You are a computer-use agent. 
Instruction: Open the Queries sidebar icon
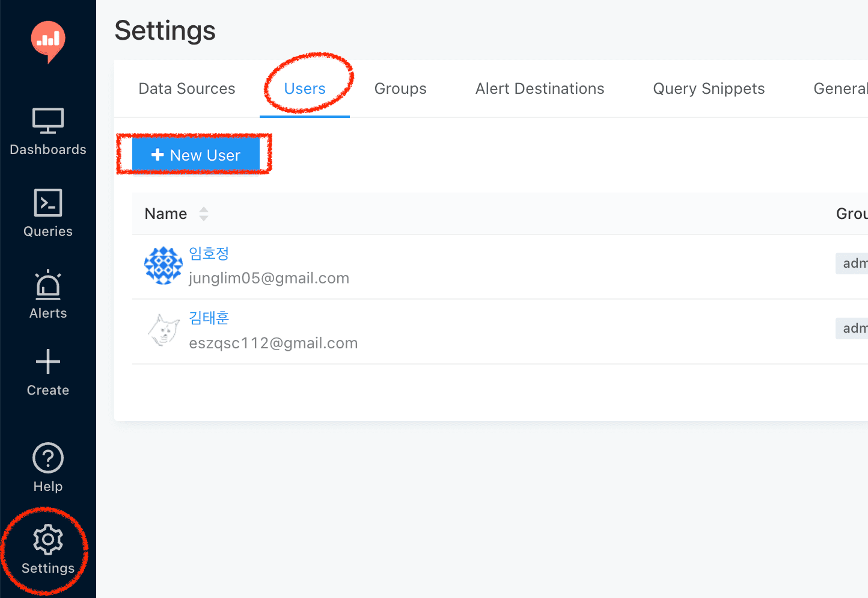[47, 202]
